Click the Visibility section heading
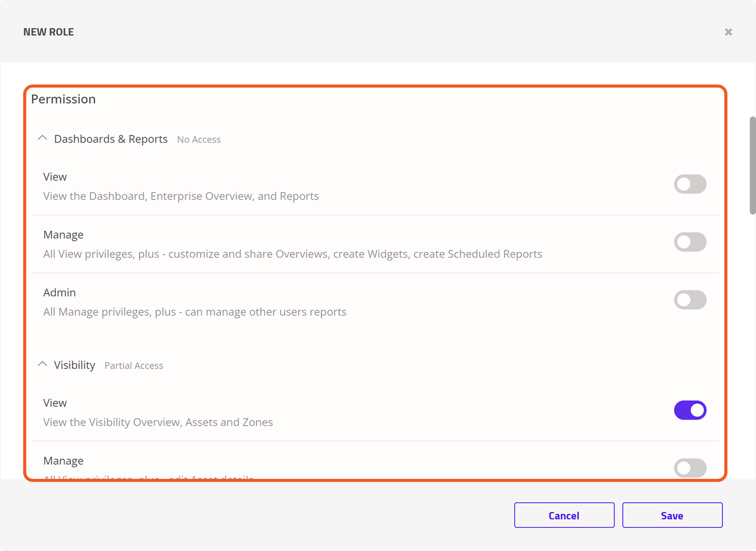Image resolution: width=756 pixels, height=551 pixels. coord(75,365)
